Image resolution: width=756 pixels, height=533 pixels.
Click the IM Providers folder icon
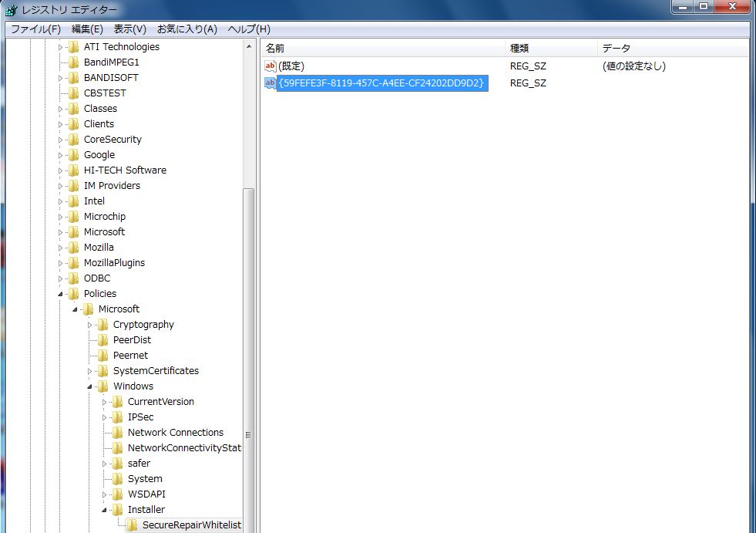[x=74, y=186]
